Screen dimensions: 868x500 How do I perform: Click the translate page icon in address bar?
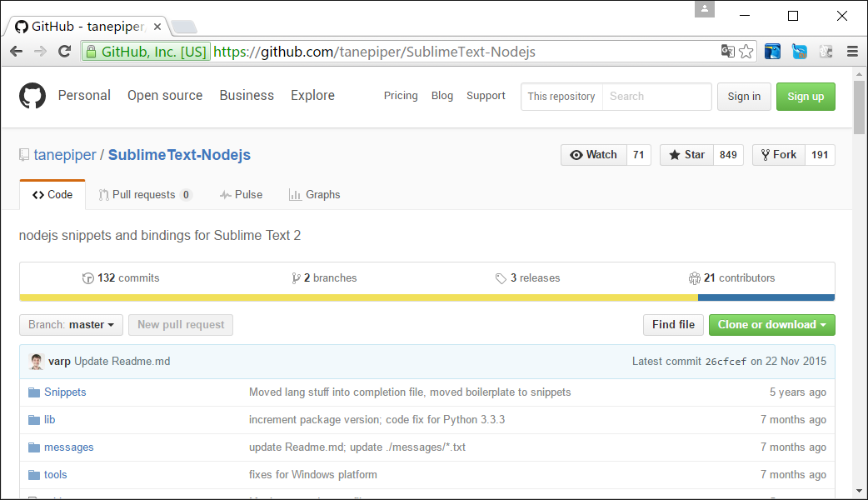pyautogui.click(x=727, y=52)
